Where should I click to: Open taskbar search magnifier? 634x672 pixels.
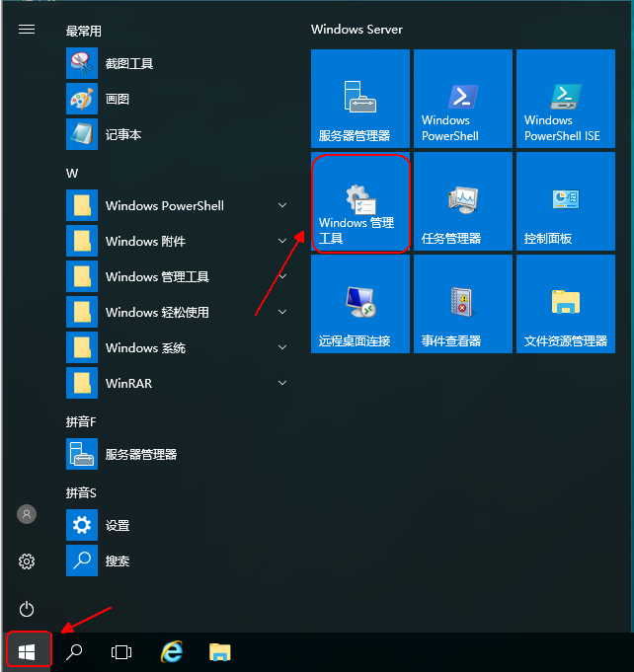(x=74, y=652)
